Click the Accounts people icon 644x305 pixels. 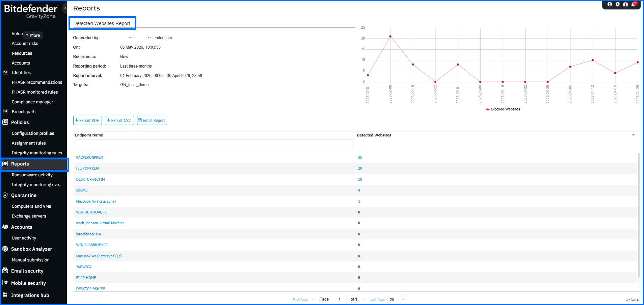[x=5, y=227]
